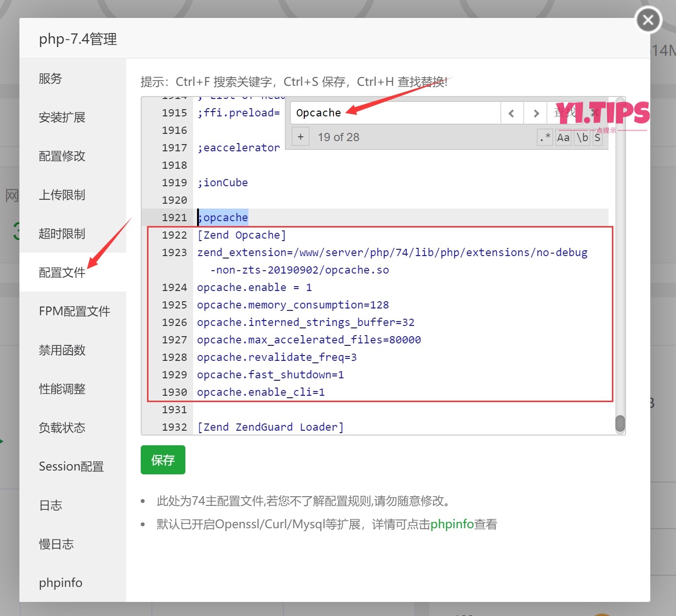View the 慢日志 slow log
This screenshot has width=676, height=616.
click(x=56, y=544)
